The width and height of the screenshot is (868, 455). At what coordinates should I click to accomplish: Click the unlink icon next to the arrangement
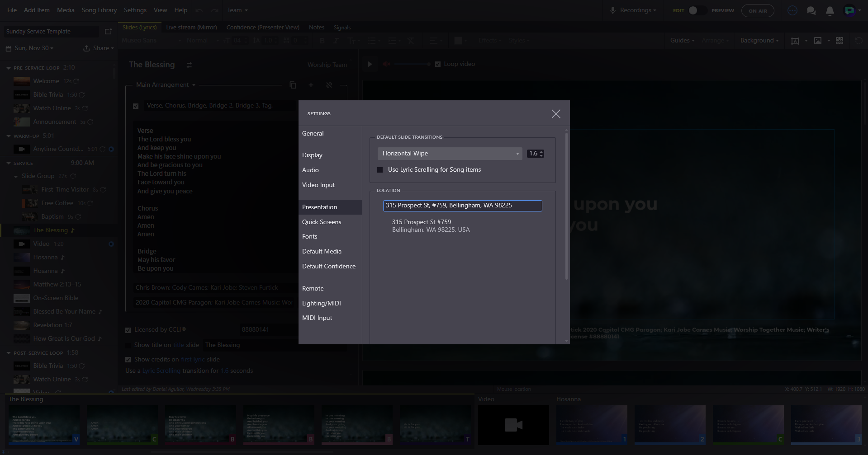tap(329, 85)
